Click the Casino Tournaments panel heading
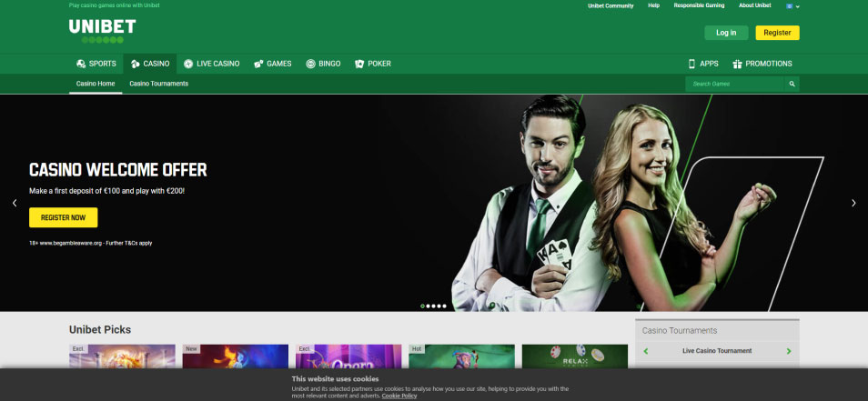This screenshot has width=868, height=401. pos(680,331)
